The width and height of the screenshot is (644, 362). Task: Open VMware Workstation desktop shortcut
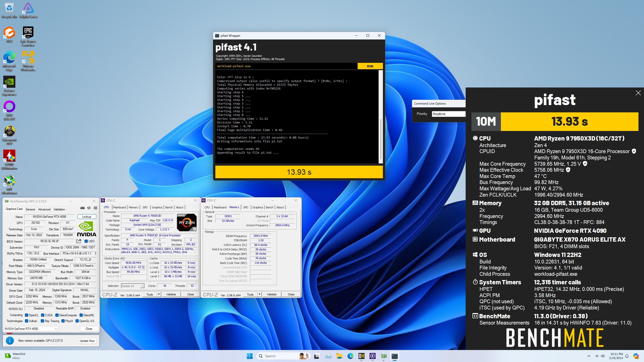point(28,61)
